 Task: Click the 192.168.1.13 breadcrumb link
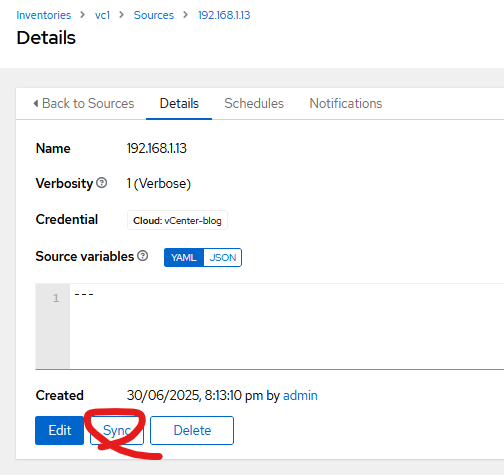(x=224, y=15)
